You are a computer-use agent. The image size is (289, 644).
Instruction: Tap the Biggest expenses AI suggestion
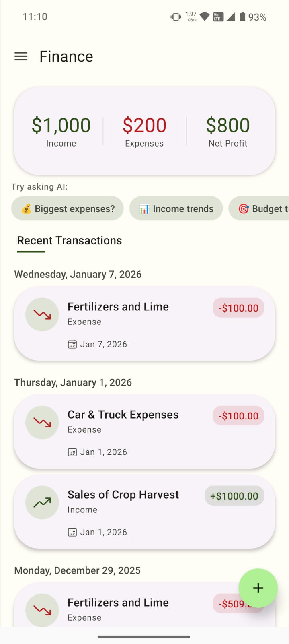click(68, 208)
